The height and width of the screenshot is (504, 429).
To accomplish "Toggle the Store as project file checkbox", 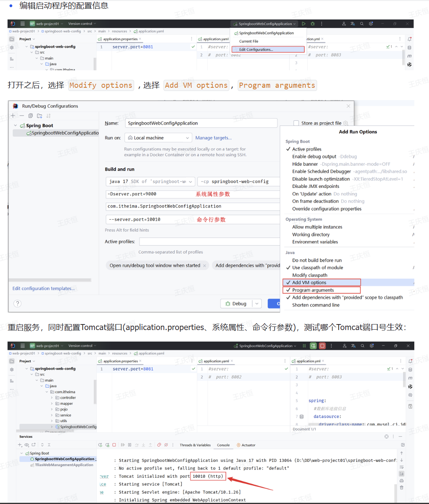I will click(x=296, y=123).
